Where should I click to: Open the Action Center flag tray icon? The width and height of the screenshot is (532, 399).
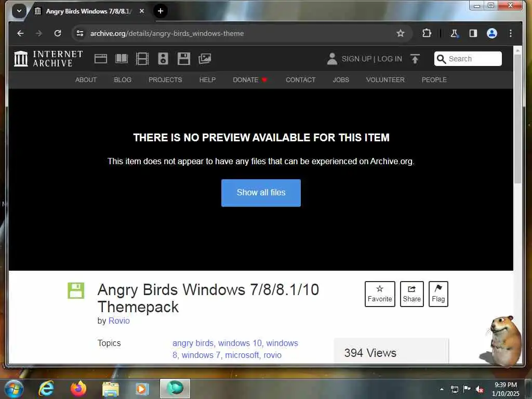click(467, 389)
